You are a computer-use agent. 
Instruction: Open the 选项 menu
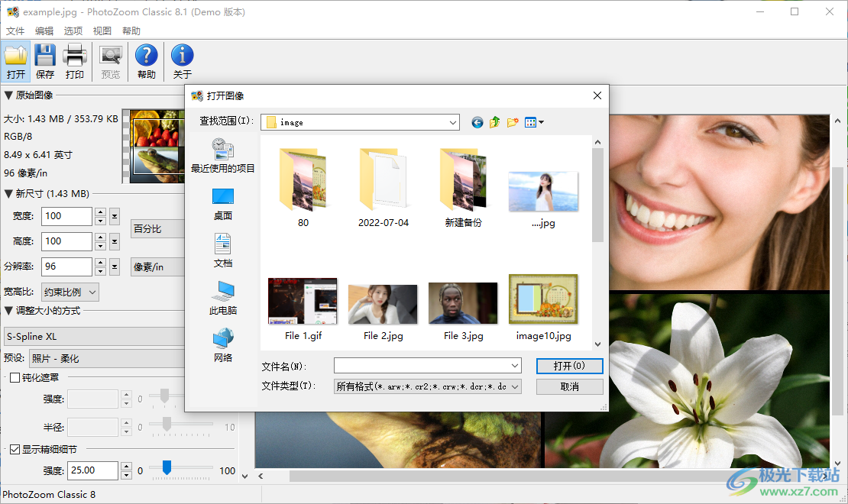73,31
